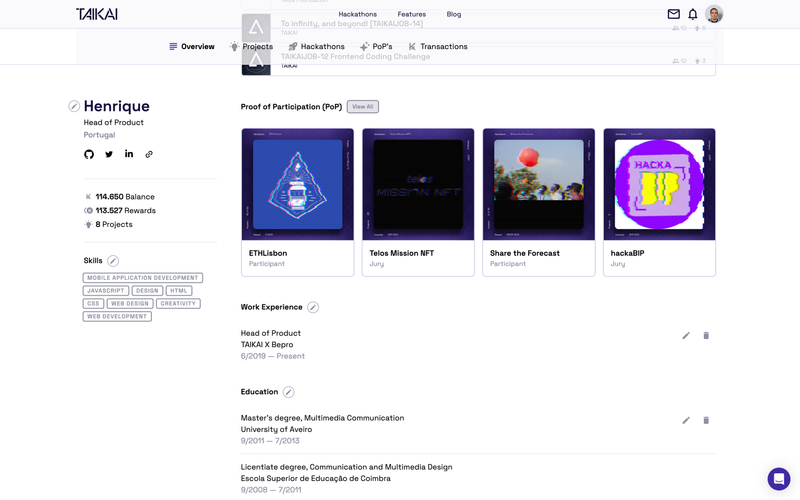Go to TAIKAI home logo

(96, 14)
